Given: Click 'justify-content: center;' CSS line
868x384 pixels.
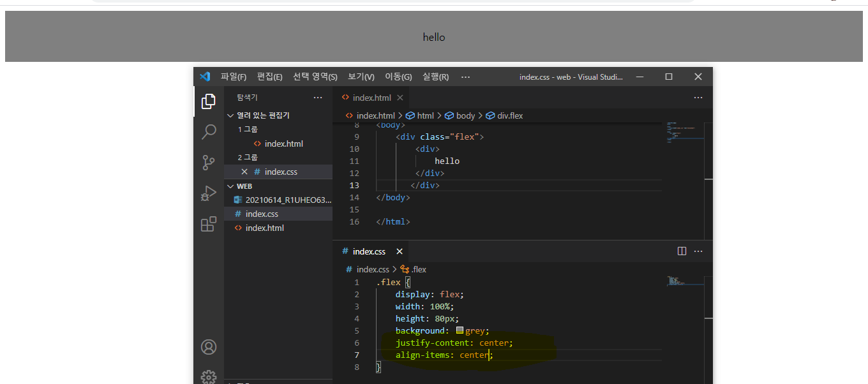Looking at the screenshot, I should (x=454, y=343).
